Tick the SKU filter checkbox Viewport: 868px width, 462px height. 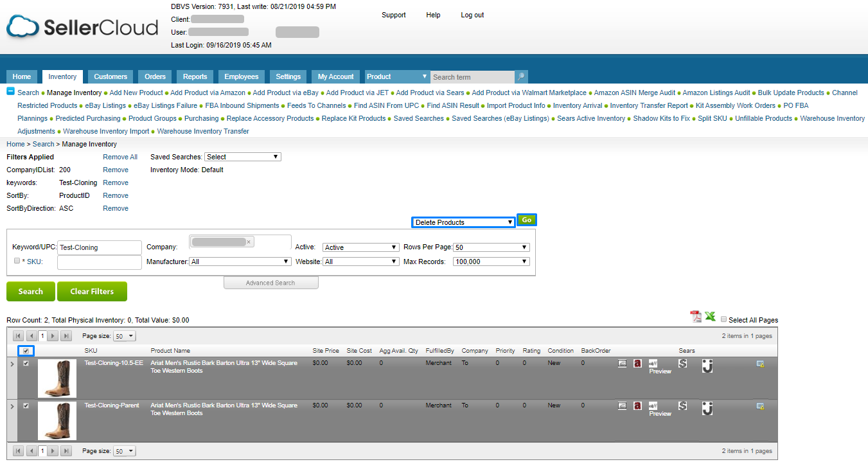coord(17,261)
